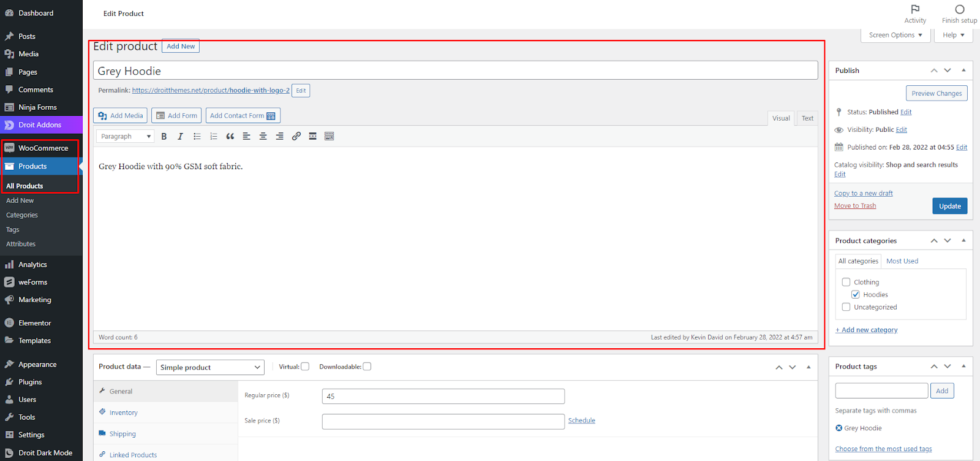Click the Finish setup circle icon
The height and width of the screenshot is (461, 980).
960,9
